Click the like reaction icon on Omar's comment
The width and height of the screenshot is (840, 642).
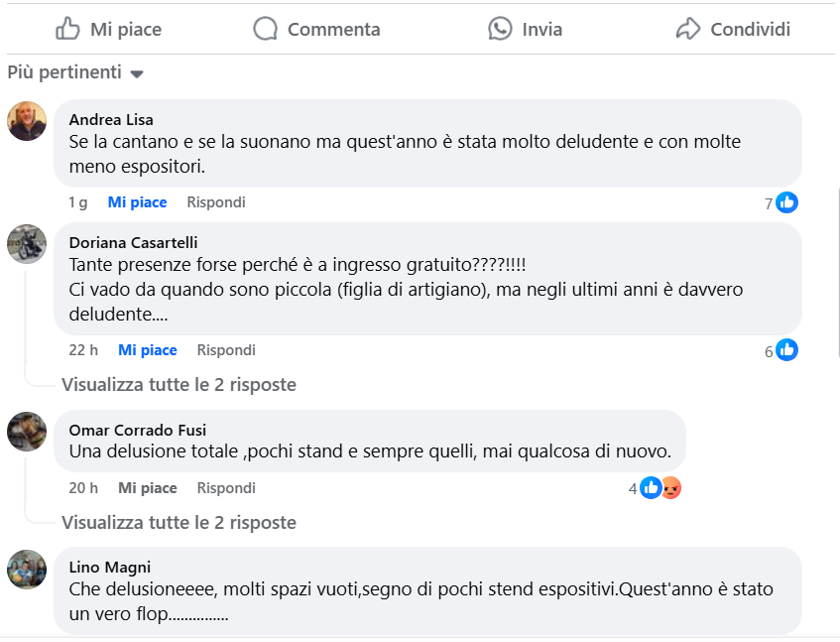coord(652,488)
